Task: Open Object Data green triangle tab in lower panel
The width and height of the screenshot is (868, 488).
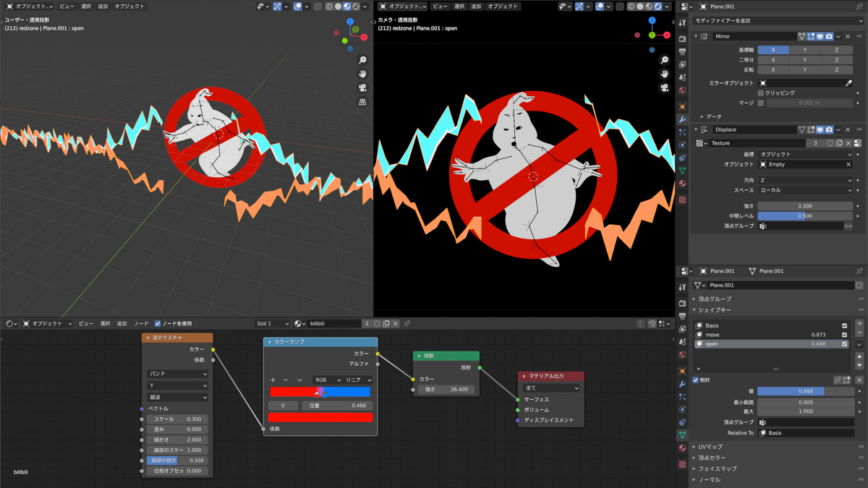Action: tap(682, 435)
